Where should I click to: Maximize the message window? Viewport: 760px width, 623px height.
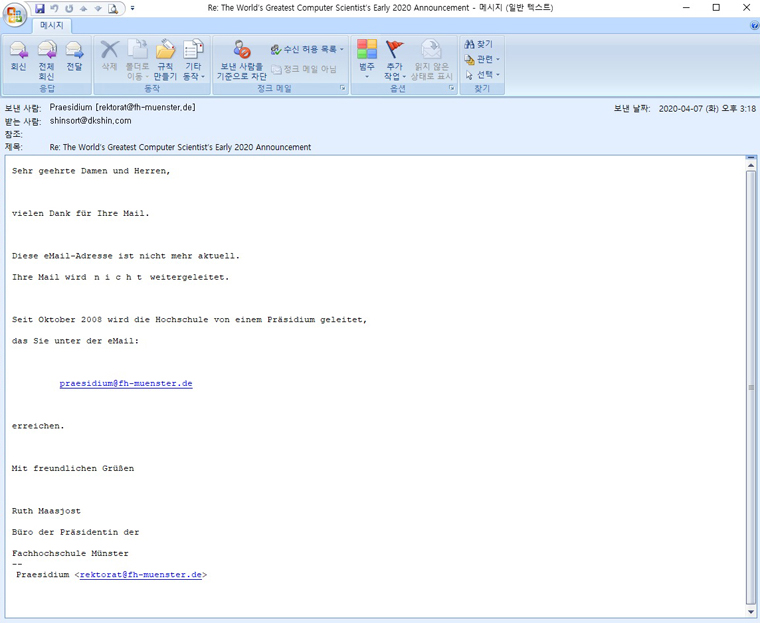[716, 8]
